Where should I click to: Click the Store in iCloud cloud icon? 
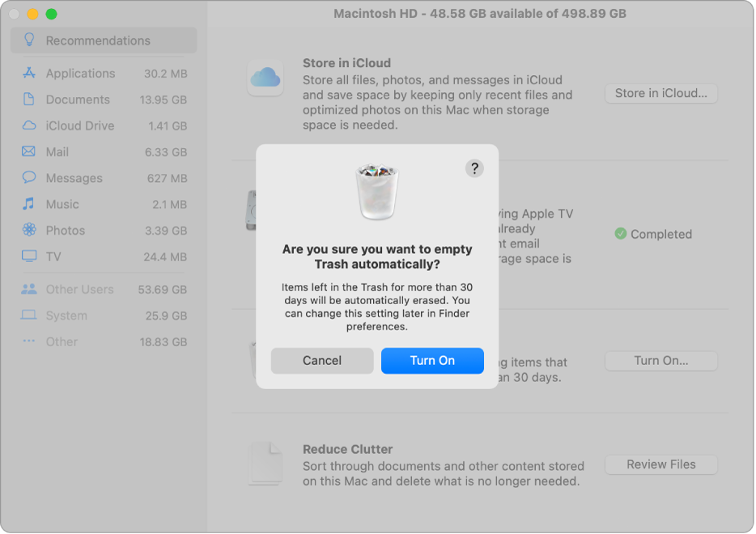click(x=265, y=78)
